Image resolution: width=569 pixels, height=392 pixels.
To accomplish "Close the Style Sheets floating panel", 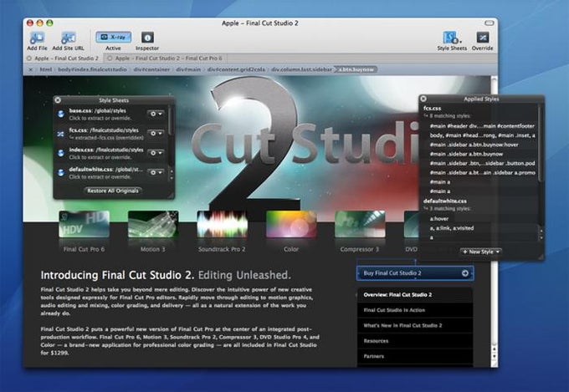I will [58, 100].
